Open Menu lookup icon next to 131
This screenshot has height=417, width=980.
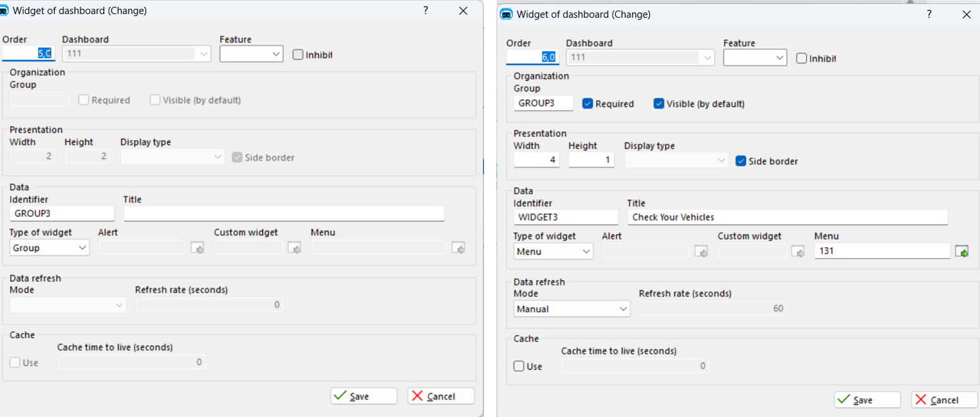pyautogui.click(x=962, y=252)
